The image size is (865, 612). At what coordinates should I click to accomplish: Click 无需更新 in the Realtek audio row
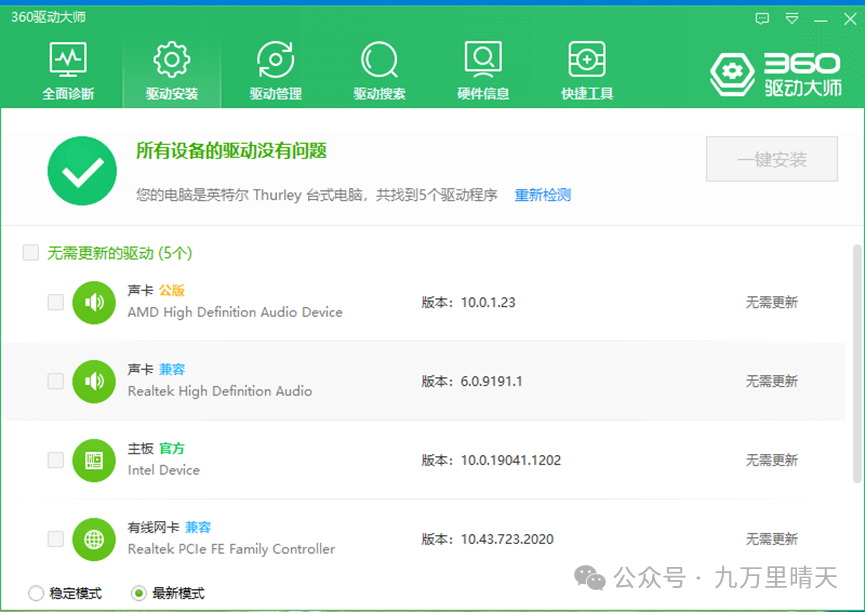(x=772, y=381)
